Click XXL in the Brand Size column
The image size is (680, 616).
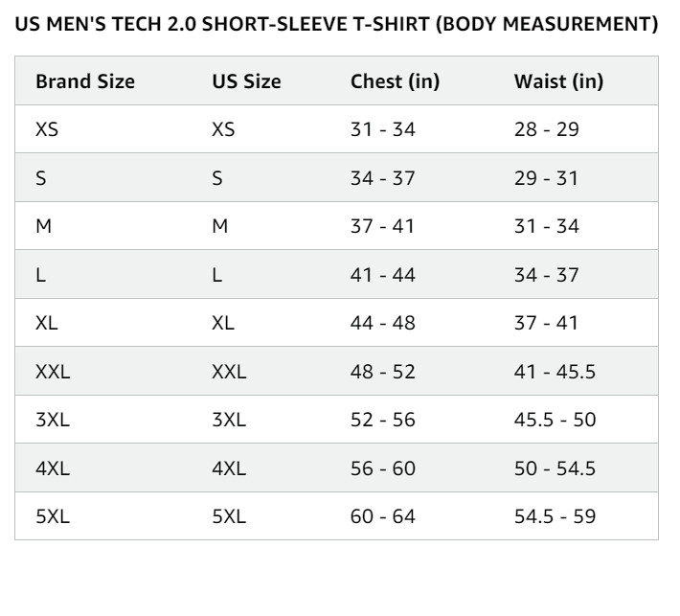(x=53, y=372)
